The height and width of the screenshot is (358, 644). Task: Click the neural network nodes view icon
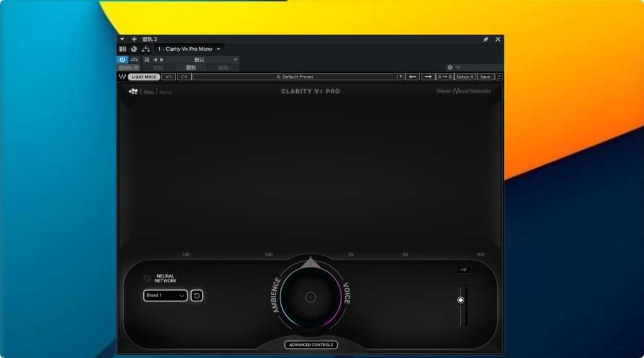point(133,92)
